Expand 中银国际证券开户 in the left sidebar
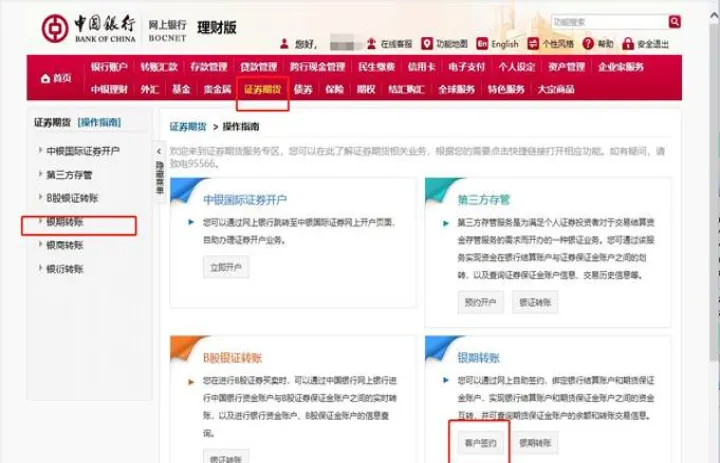 (x=83, y=151)
